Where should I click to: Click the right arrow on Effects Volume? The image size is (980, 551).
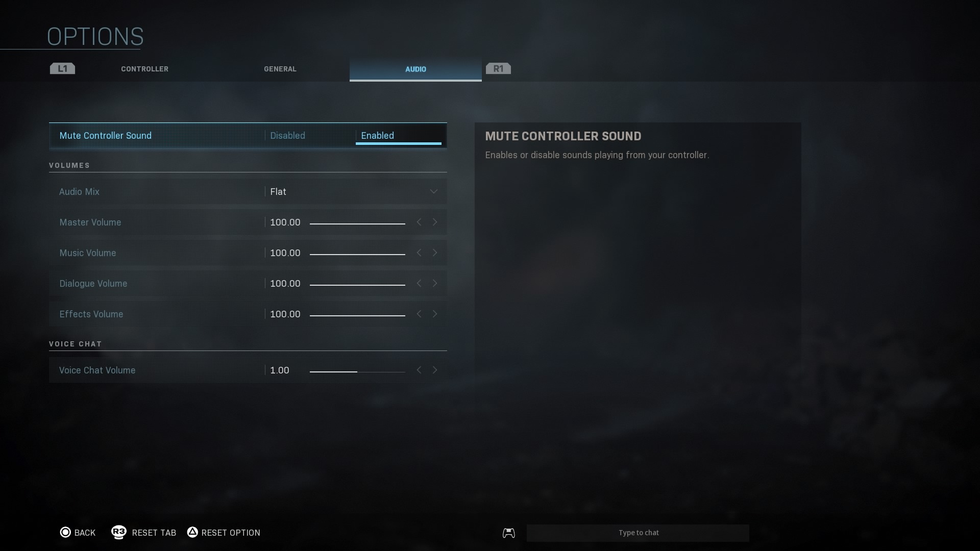tap(435, 314)
